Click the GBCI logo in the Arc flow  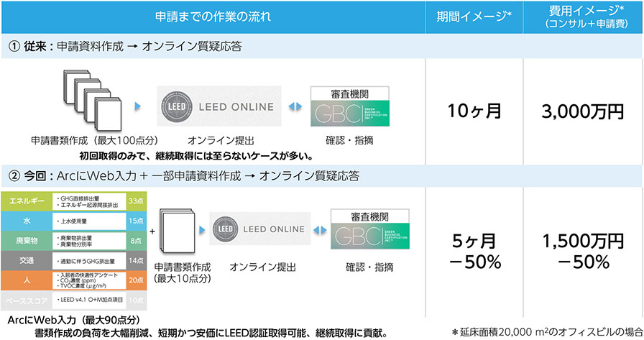click(x=369, y=229)
